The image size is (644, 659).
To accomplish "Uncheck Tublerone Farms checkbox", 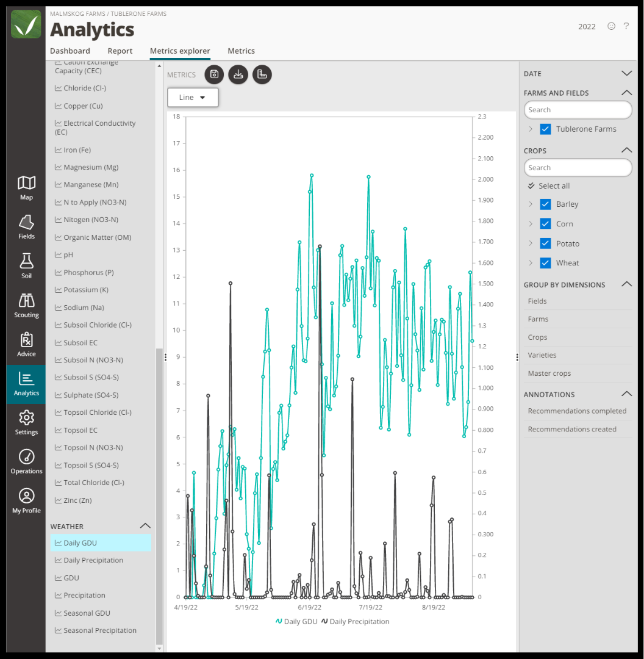I will pos(545,129).
